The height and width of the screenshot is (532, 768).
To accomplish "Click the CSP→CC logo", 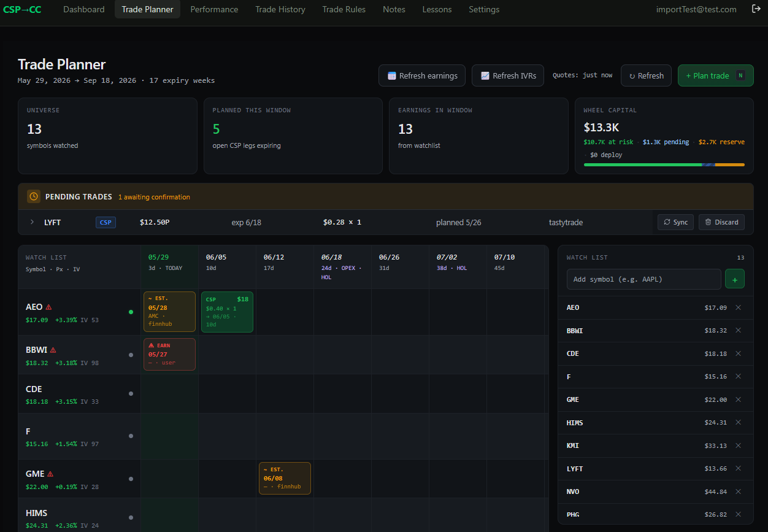I will click(x=22, y=9).
